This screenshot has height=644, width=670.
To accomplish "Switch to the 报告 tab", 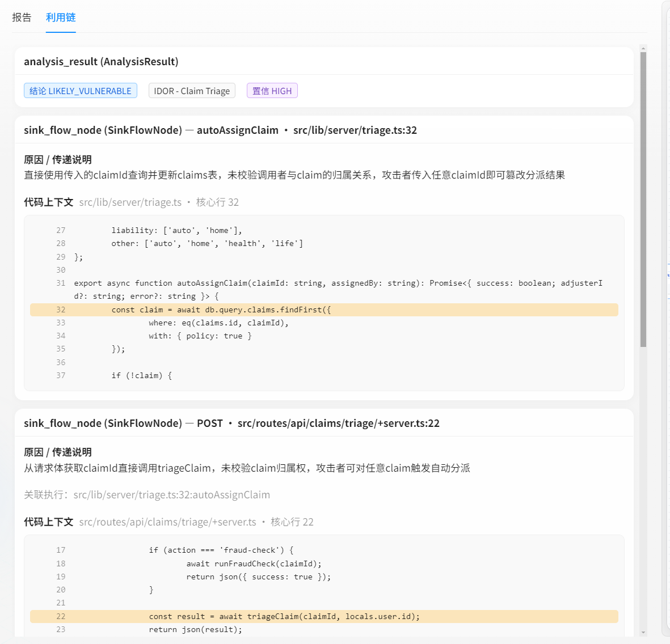I will 22,18.
